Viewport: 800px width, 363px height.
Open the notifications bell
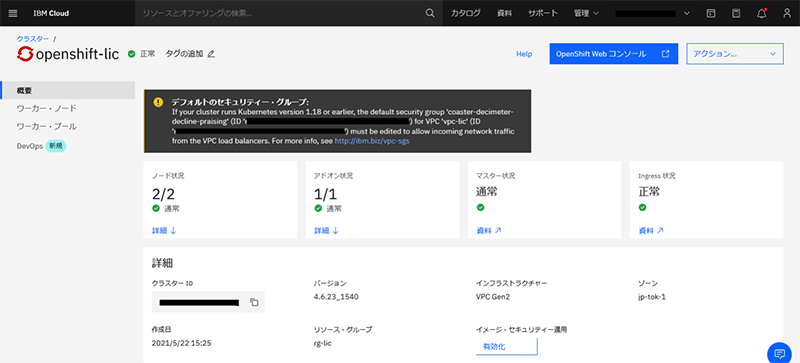(x=762, y=13)
